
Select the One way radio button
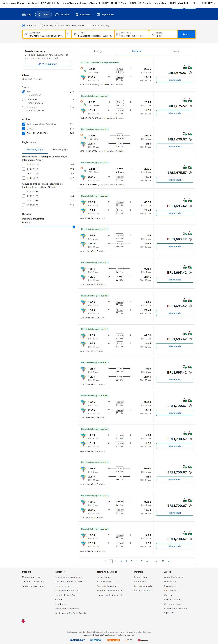click(42, 26)
